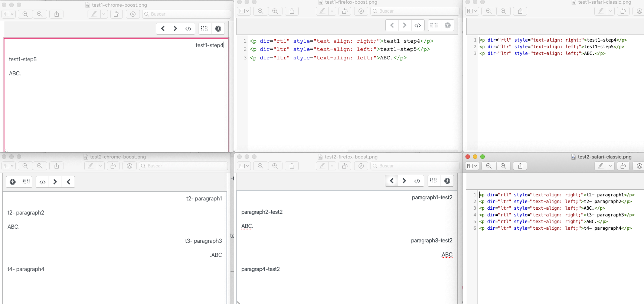Click grid dots icon in test2-firefox-boost image
The image size is (644, 304).
click(434, 181)
